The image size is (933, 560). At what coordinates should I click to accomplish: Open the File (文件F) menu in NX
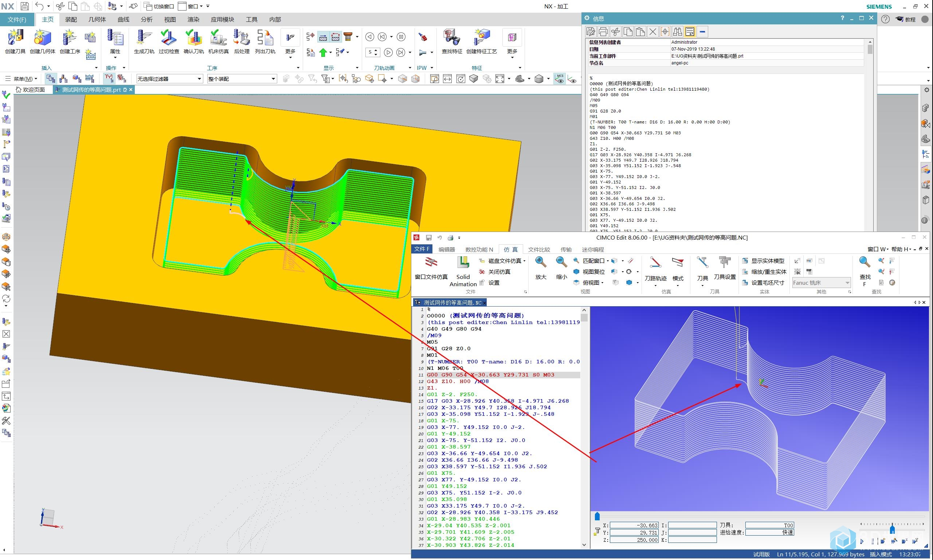pos(17,20)
